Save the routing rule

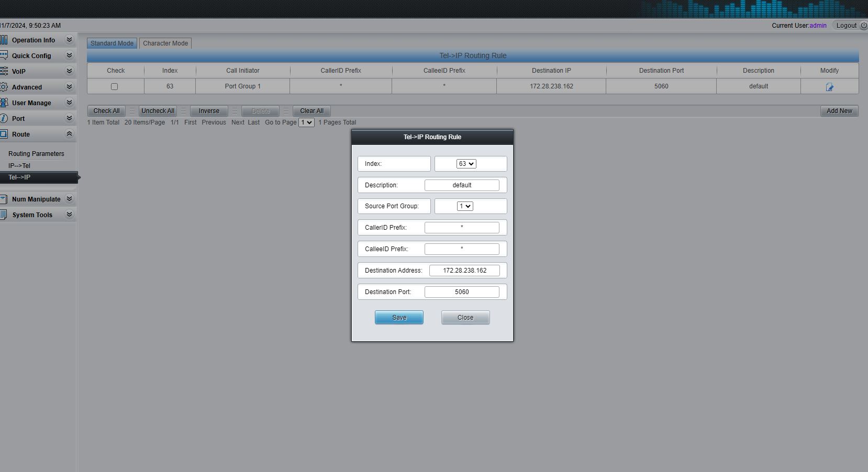point(399,318)
